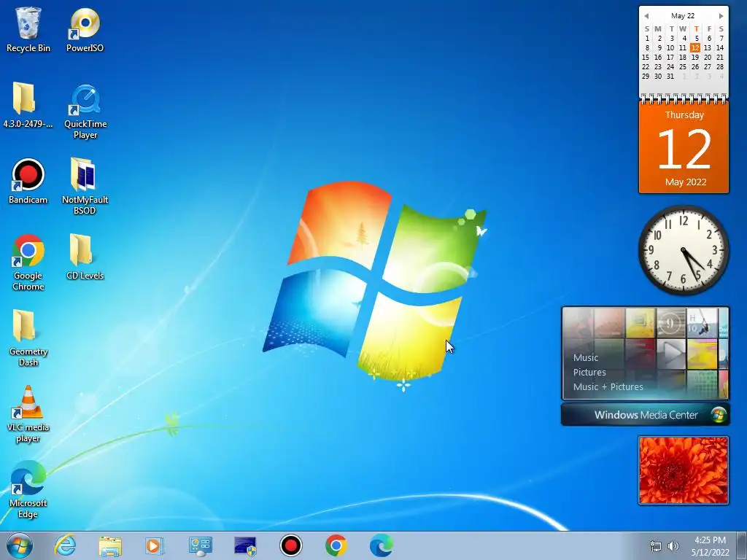Click the shielded blue window taskbar icon

[245, 545]
